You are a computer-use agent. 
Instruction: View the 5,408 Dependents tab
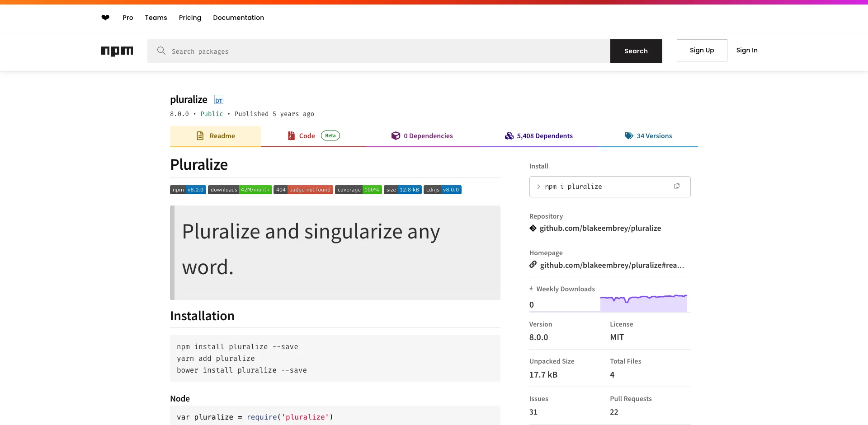[x=538, y=136]
